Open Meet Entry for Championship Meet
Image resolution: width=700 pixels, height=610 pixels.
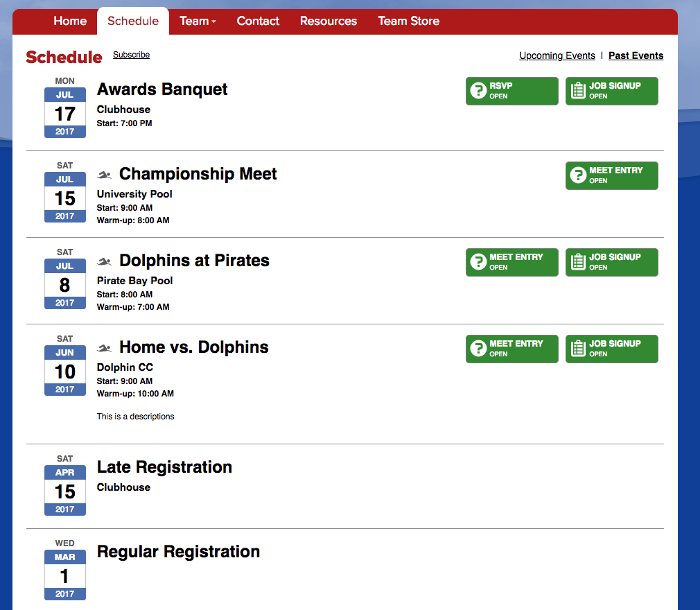(611, 175)
